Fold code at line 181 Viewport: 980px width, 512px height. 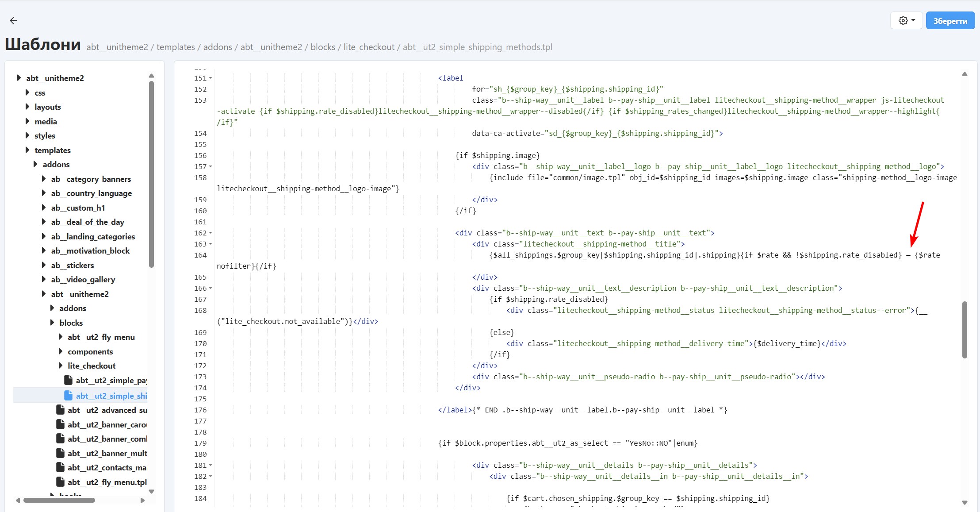pyautogui.click(x=211, y=466)
